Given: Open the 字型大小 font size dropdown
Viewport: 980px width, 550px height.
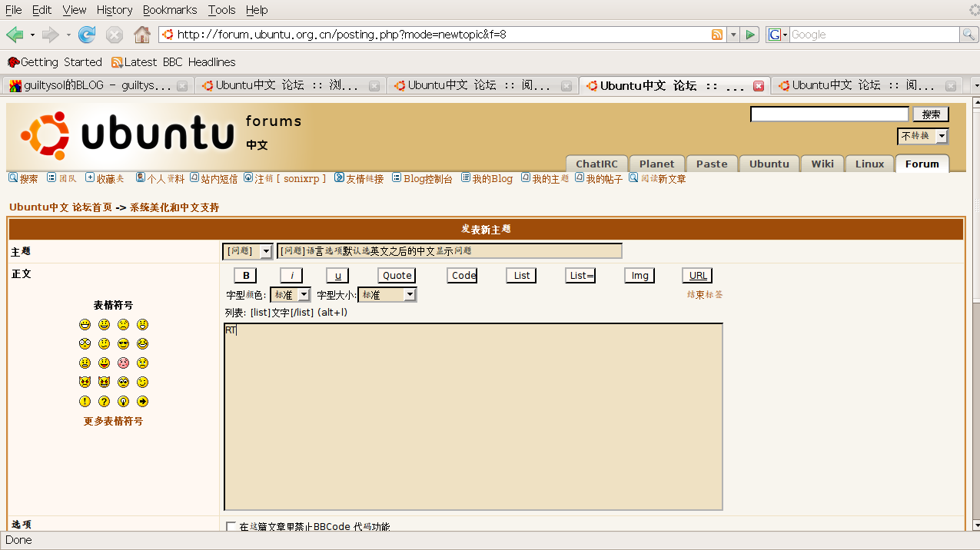Looking at the screenshot, I should [387, 295].
